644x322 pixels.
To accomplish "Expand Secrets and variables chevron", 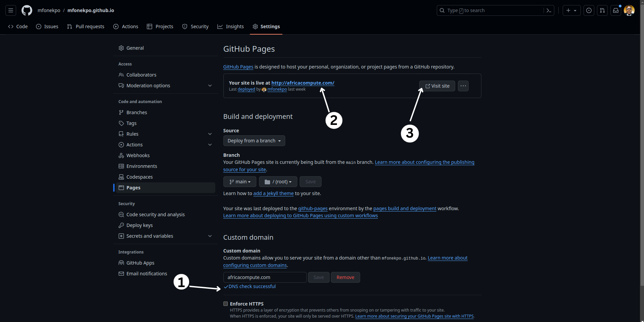I will (x=210, y=236).
